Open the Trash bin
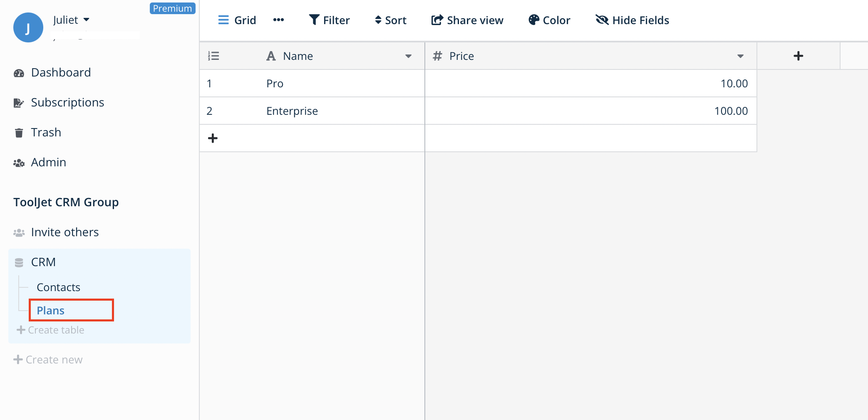 (x=46, y=133)
